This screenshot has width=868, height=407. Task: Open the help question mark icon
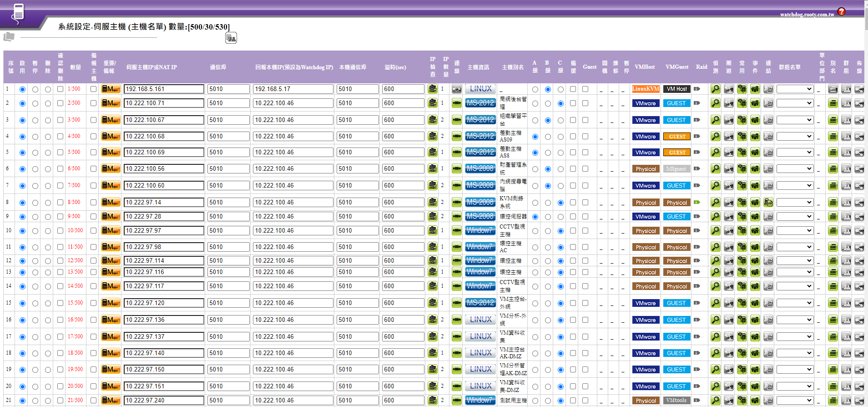(841, 12)
